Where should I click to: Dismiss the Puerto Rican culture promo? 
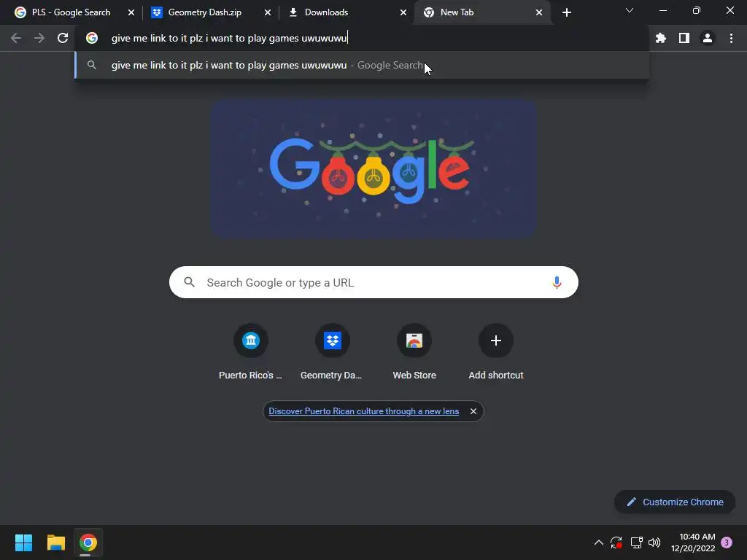pyautogui.click(x=473, y=411)
